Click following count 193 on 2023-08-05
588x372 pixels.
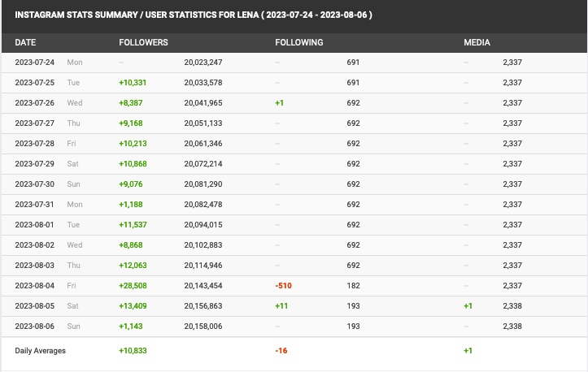353,305
